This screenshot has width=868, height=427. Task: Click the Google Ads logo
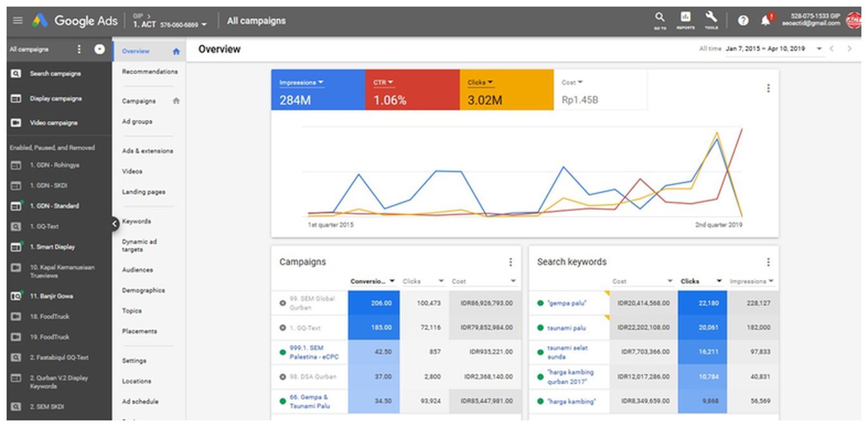[x=75, y=21]
